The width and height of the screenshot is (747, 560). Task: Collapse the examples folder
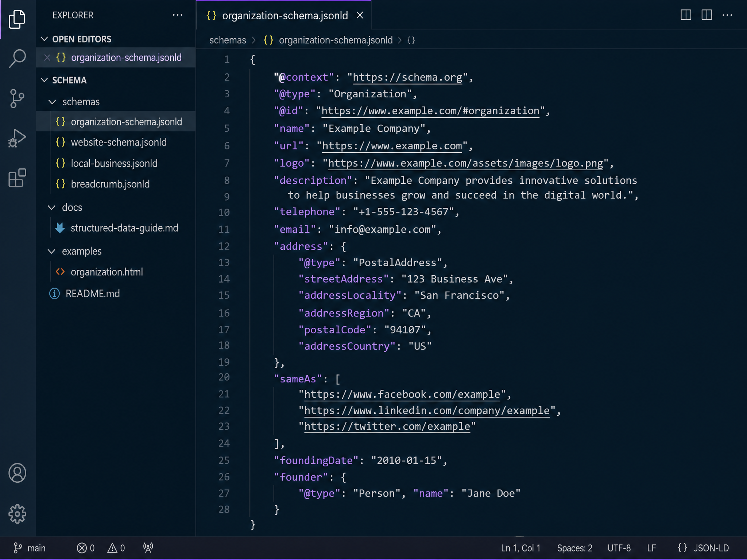[52, 251]
